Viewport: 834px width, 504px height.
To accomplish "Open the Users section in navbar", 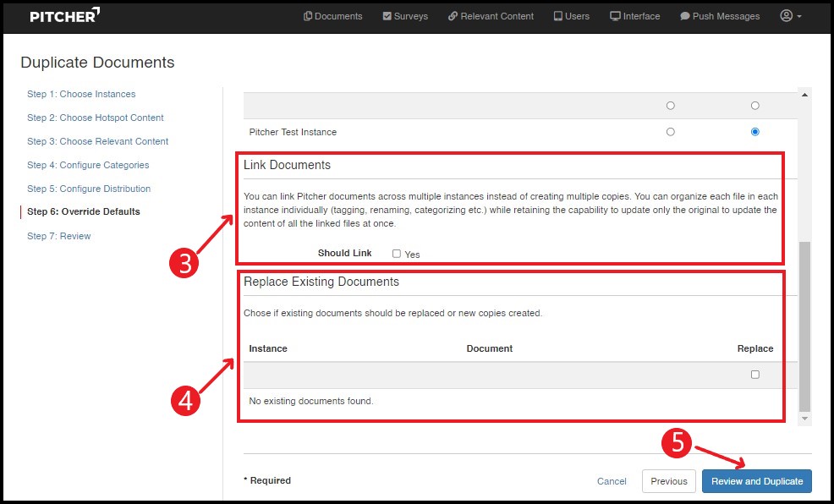I will [x=571, y=16].
